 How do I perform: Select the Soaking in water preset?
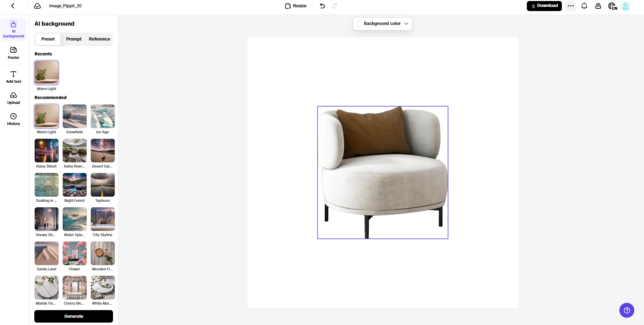46,185
